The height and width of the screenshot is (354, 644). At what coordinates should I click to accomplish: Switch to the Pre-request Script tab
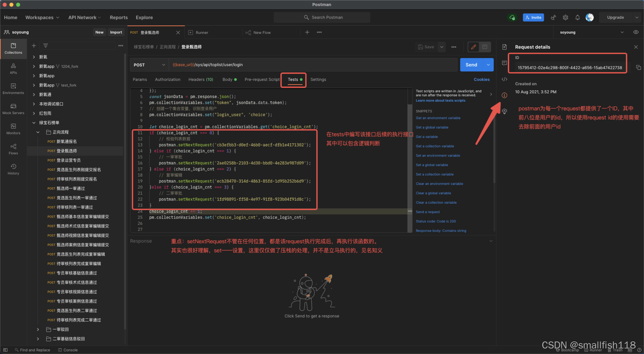click(262, 80)
